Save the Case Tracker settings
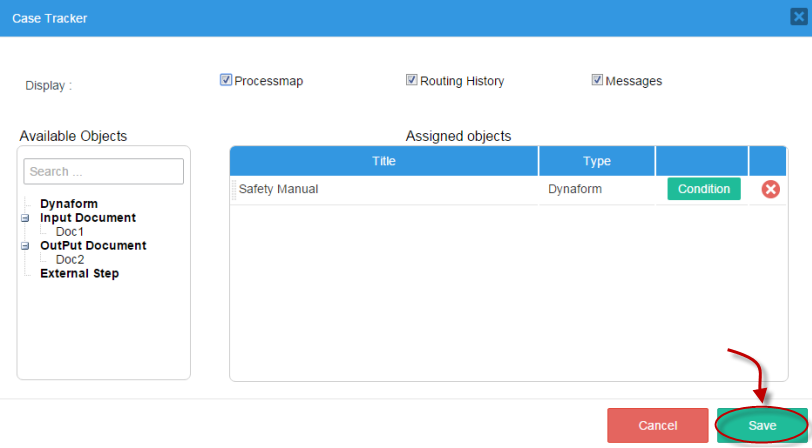This screenshot has height=448, width=812. (x=762, y=425)
